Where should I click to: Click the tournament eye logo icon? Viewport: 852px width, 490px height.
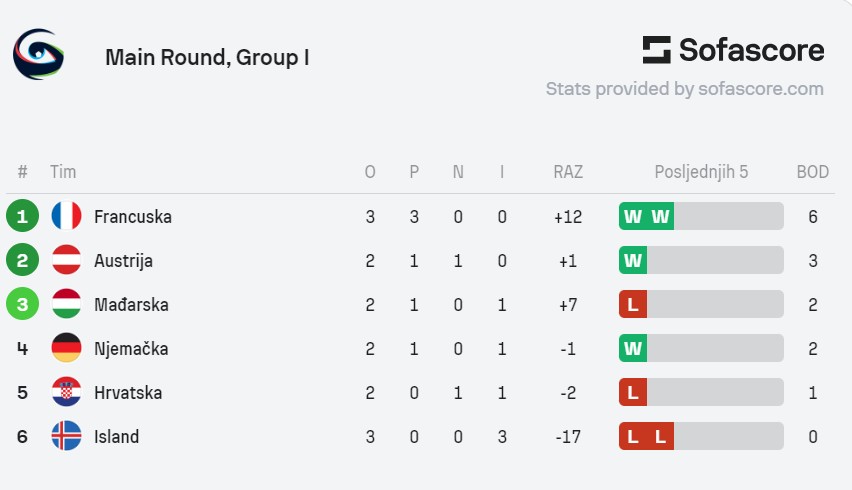tap(39, 54)
